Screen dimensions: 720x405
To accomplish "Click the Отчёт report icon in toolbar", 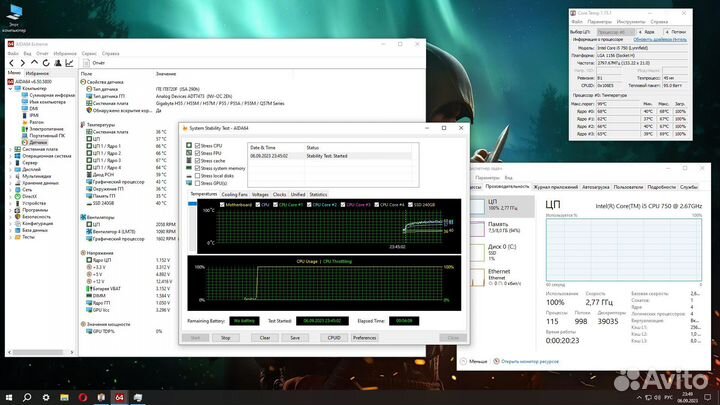I will (x=86, y=63).
